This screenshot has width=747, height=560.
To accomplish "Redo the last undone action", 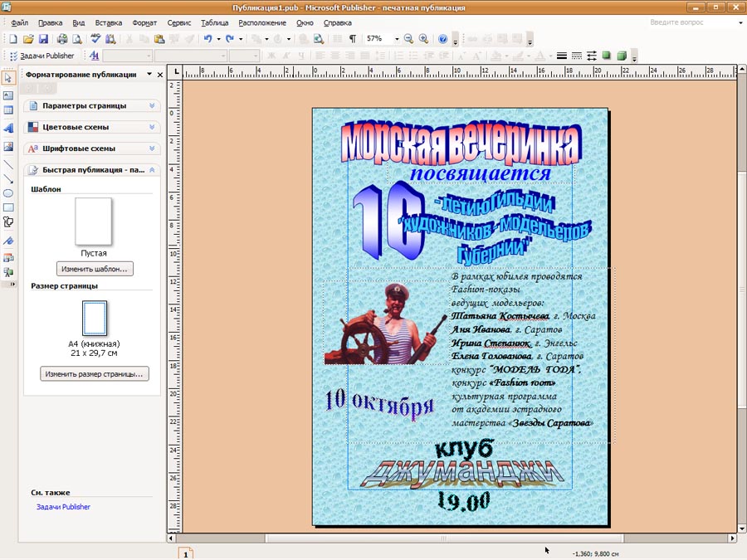I will tap(230, 39).
